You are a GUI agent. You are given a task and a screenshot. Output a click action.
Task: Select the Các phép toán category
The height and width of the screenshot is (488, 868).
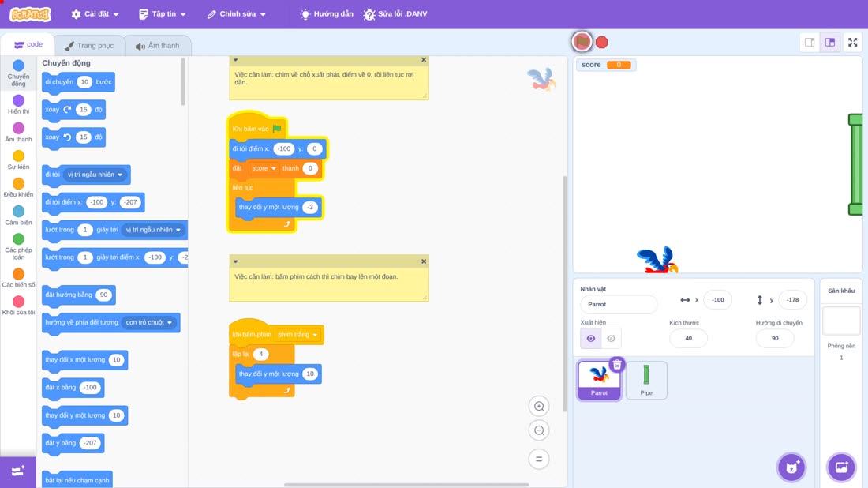18,246
